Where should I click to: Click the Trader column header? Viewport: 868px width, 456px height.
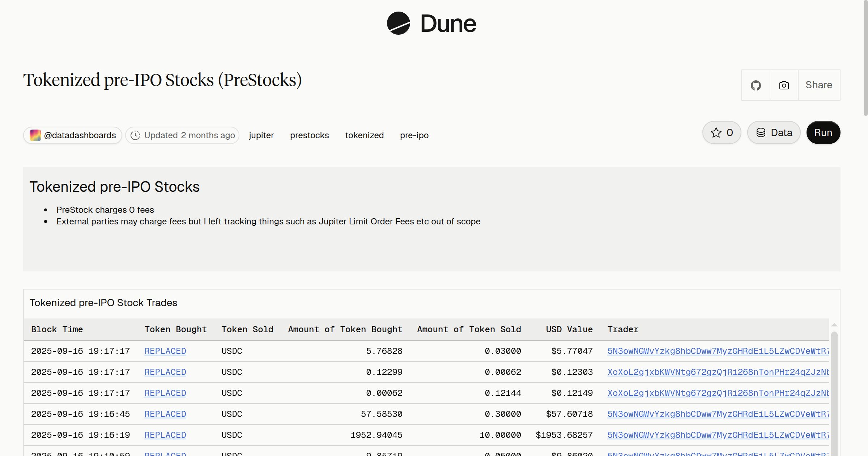[623, 329]
